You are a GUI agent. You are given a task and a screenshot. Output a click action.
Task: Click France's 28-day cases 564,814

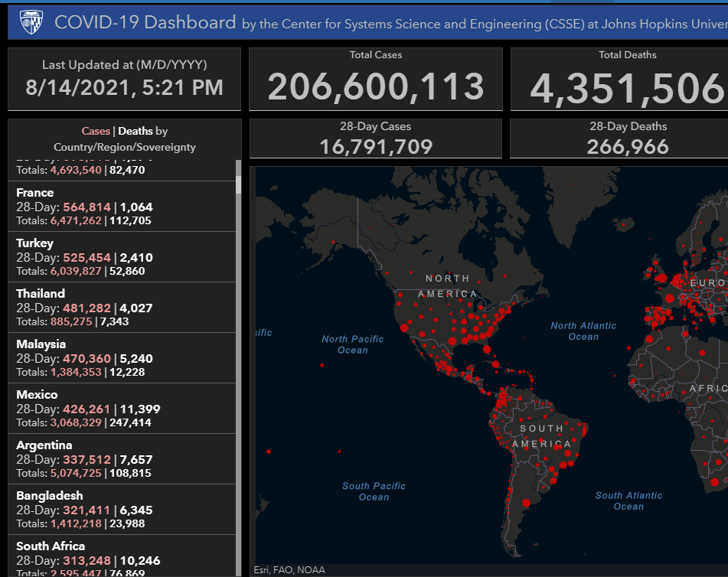[x=87, y=207]
